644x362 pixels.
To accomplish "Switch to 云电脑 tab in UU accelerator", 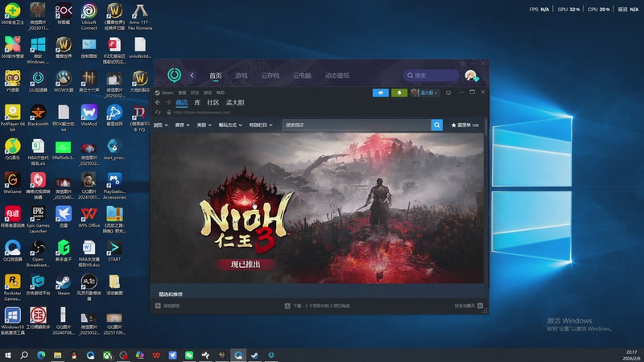I will pyautogui.click(x=302, y=76).
